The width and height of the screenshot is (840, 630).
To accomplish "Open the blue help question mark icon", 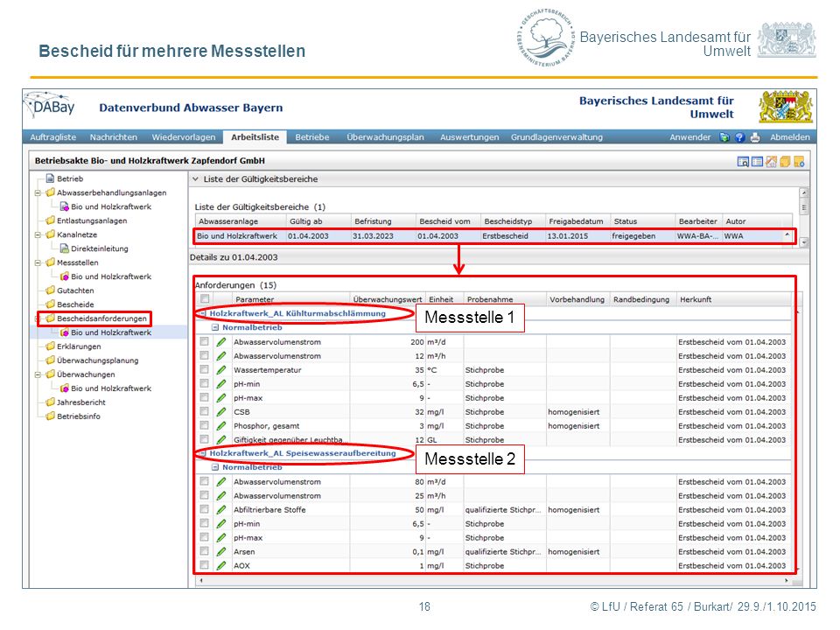I will coord(739,137).
